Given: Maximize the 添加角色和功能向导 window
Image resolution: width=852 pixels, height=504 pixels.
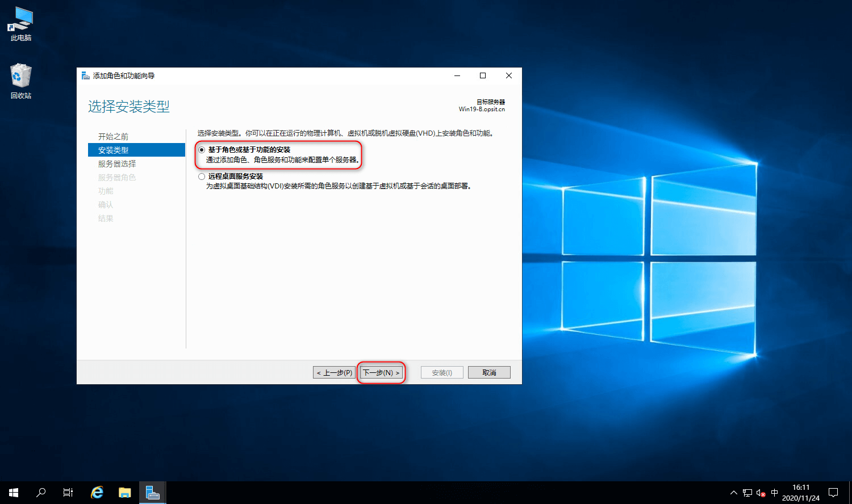Looking at the screenshot, I should pos(483,75).
